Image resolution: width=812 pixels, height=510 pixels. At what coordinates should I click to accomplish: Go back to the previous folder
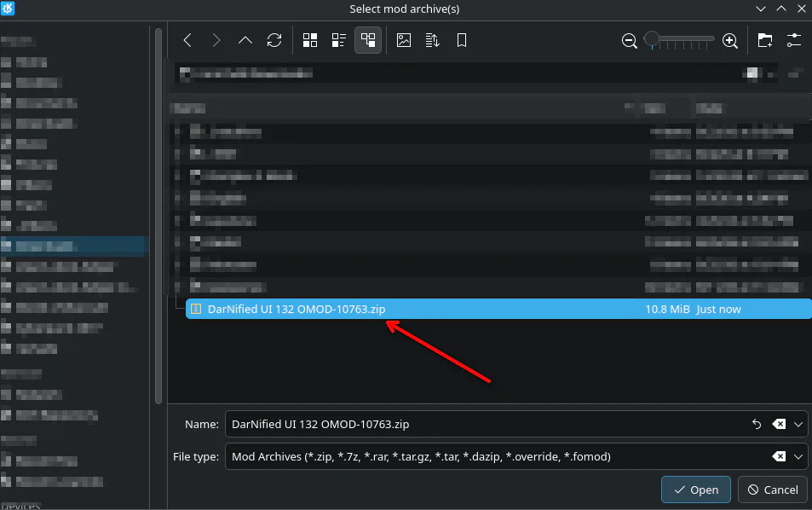(187, 40)
